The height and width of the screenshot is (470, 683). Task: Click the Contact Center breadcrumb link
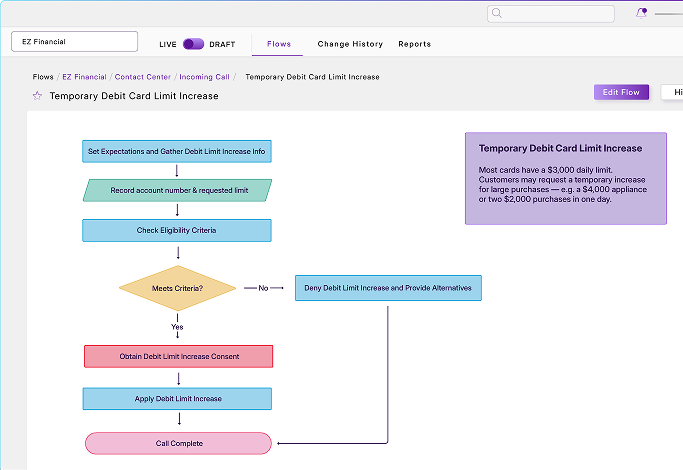coord(142,77)
